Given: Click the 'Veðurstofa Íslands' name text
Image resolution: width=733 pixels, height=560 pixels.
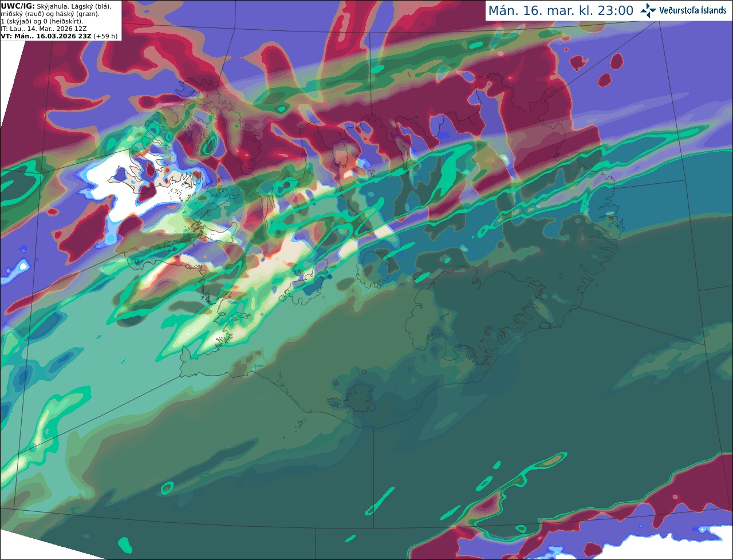Looking at the screenshot, I should 693,10.
